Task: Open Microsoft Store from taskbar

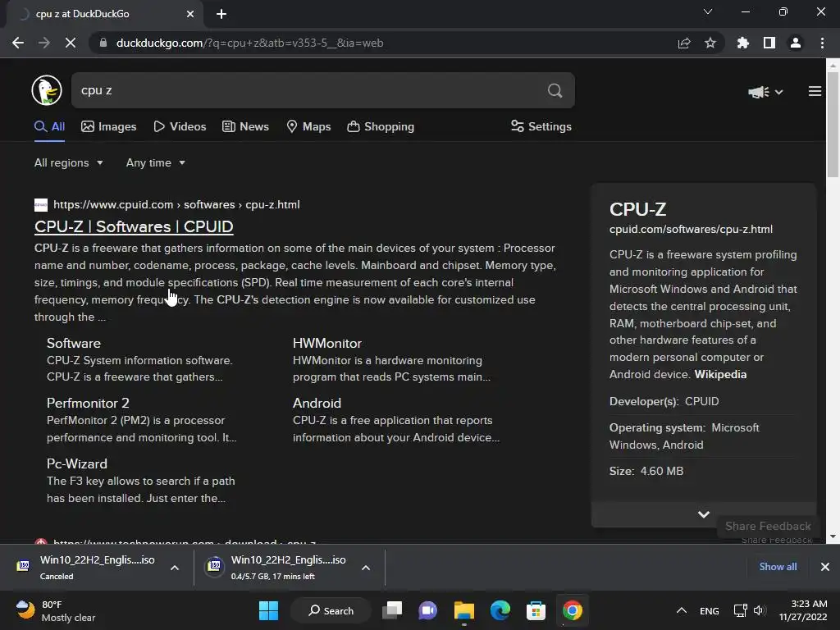Action: pos(536,610)
